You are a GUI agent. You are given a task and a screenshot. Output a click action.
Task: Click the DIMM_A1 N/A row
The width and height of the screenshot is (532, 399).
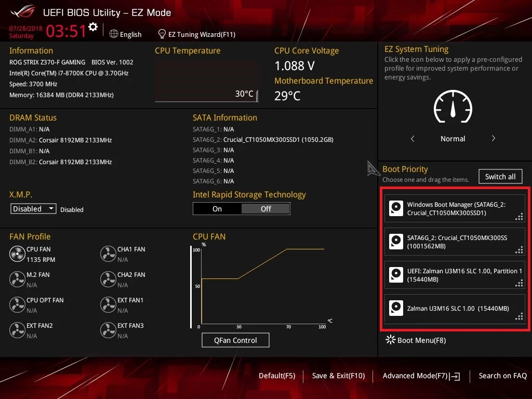coord(30,129)
